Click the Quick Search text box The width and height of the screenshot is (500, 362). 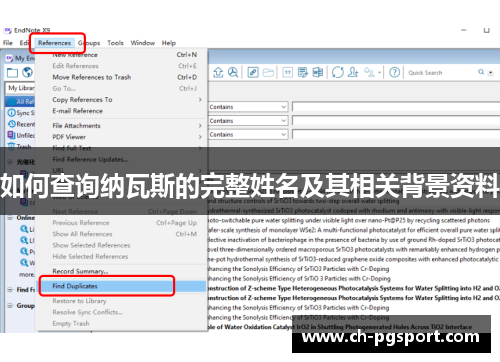pos(441,72)
